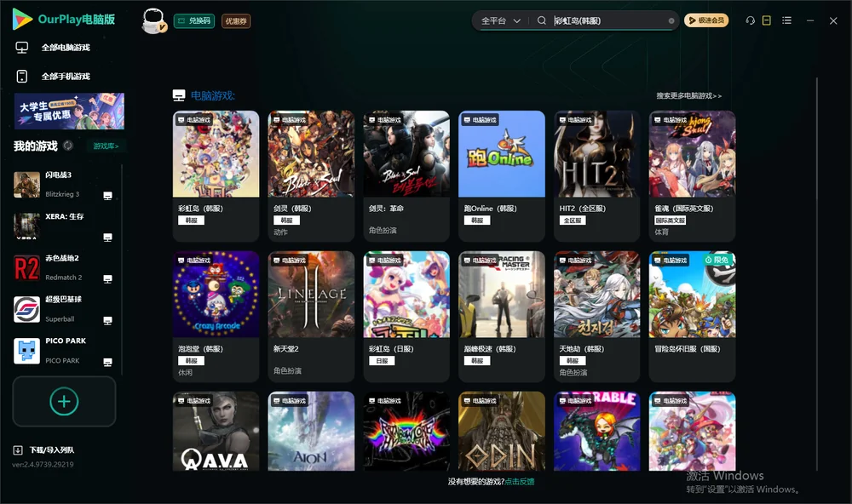Click the OurPlay电脑版 logo
The width and height of the screenshot is (852, 504).
tap(64, 20)
